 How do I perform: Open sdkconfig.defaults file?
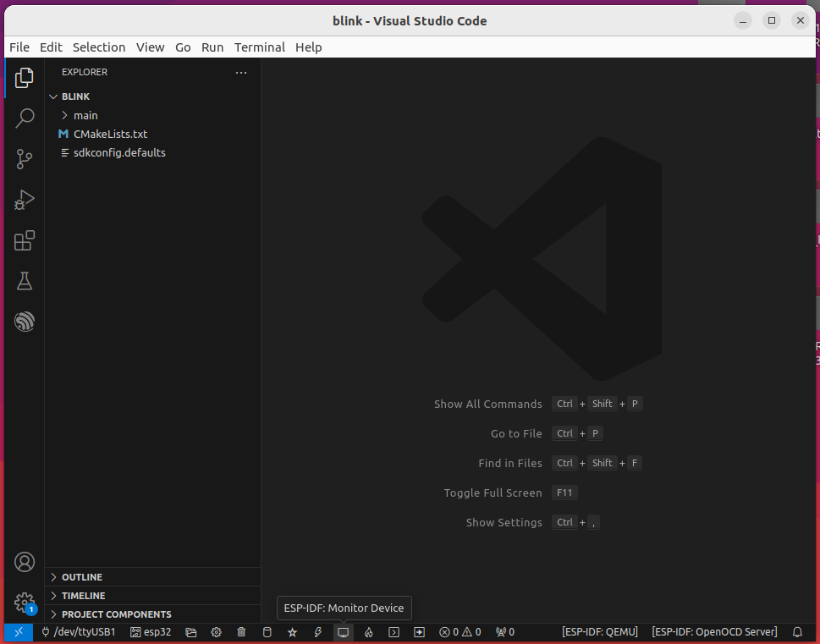point(152,153)
